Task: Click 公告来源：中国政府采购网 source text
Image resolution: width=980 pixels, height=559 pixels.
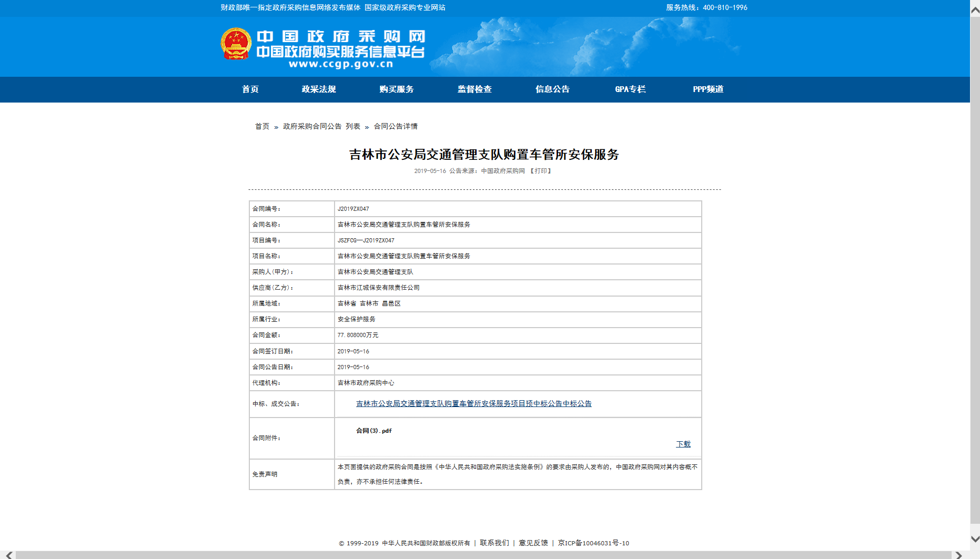Action: pyautogui.click(x=487, y=171)
